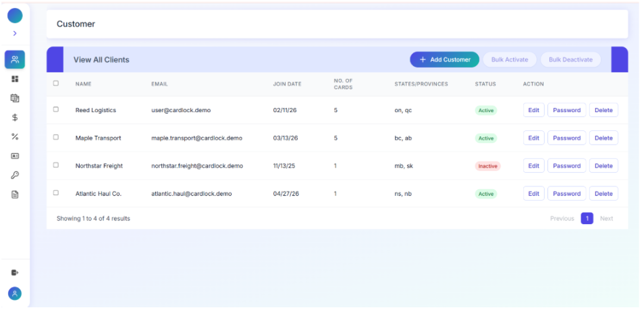This screenshot has width=644, height=310.
Task: Open the document report icon in sidebar
Action: (x=15, y=195)
